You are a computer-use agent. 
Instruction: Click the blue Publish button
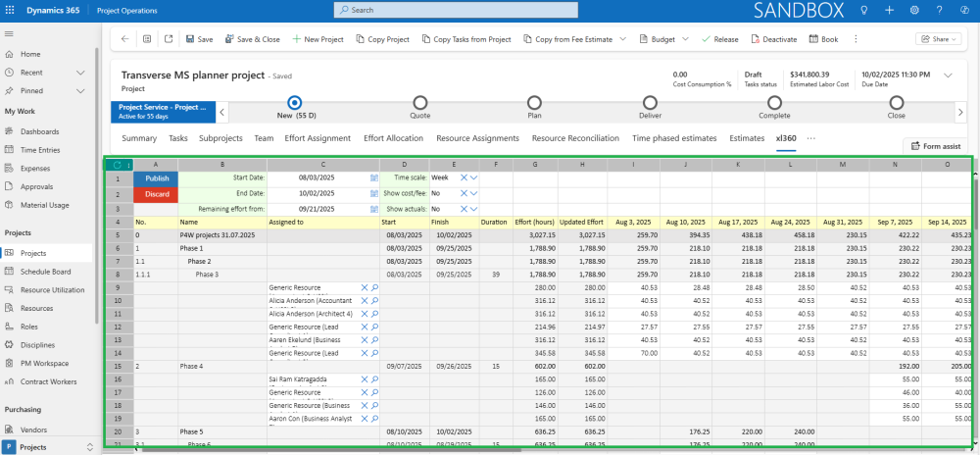tap(157, 178)
